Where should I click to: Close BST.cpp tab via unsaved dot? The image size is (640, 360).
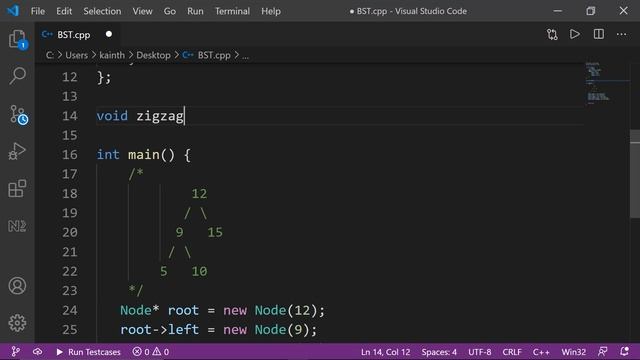tap(109, 34)
